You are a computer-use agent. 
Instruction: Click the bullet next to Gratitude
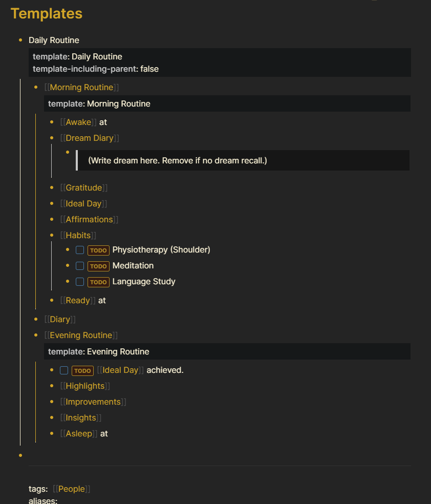pos(52,187)
